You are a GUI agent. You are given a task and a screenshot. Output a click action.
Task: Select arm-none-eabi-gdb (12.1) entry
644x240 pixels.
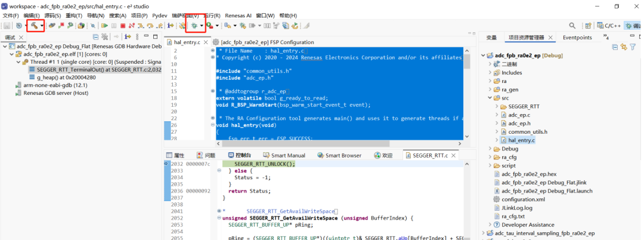point(51,85)
